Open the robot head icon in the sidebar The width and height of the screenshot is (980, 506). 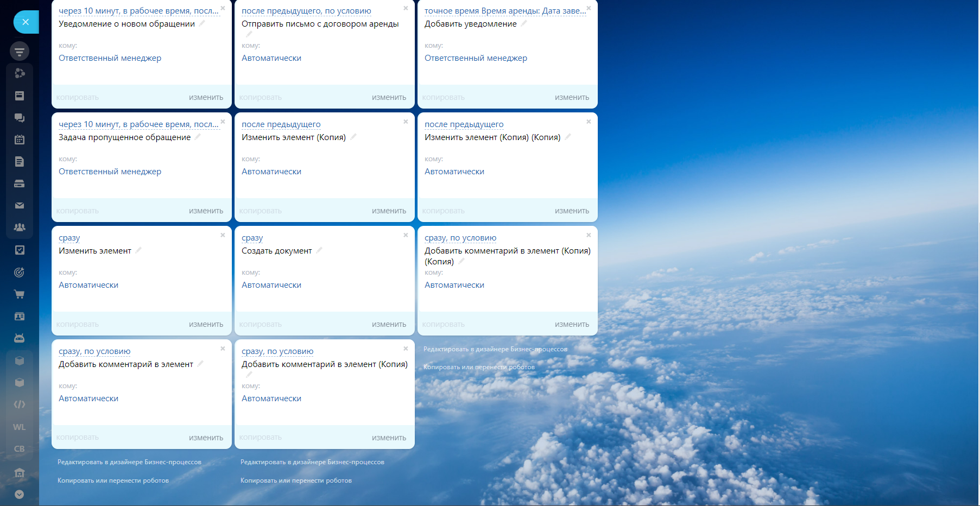pos(20,338)
